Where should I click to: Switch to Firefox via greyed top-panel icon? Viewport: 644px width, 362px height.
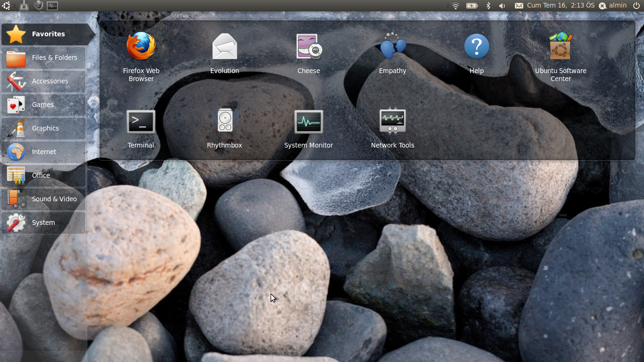coord(38,6)
